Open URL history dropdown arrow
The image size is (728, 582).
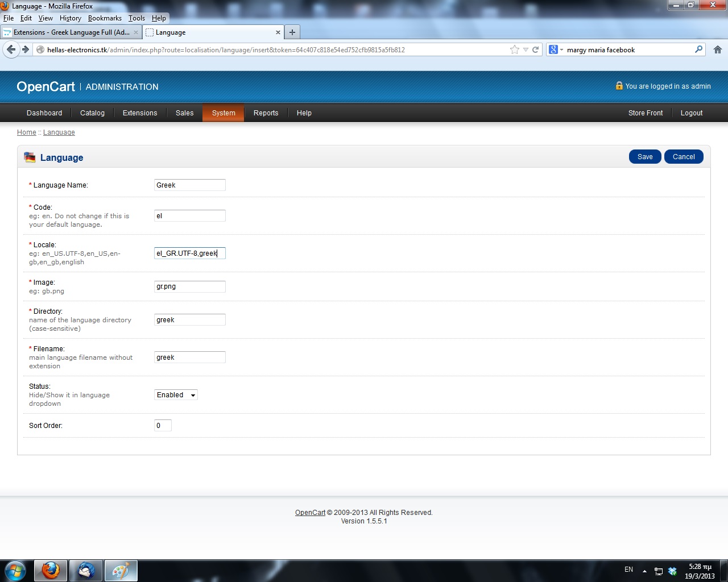(x=526, y=49)
